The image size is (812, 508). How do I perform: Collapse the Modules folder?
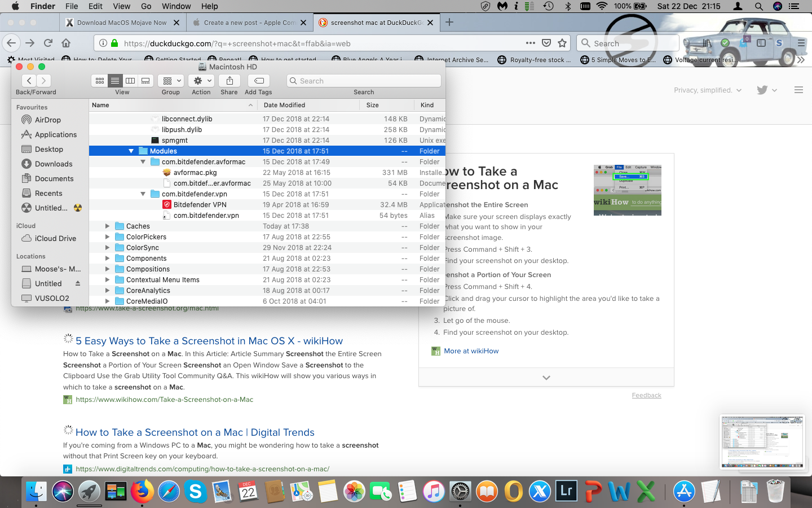pos(131,151)
